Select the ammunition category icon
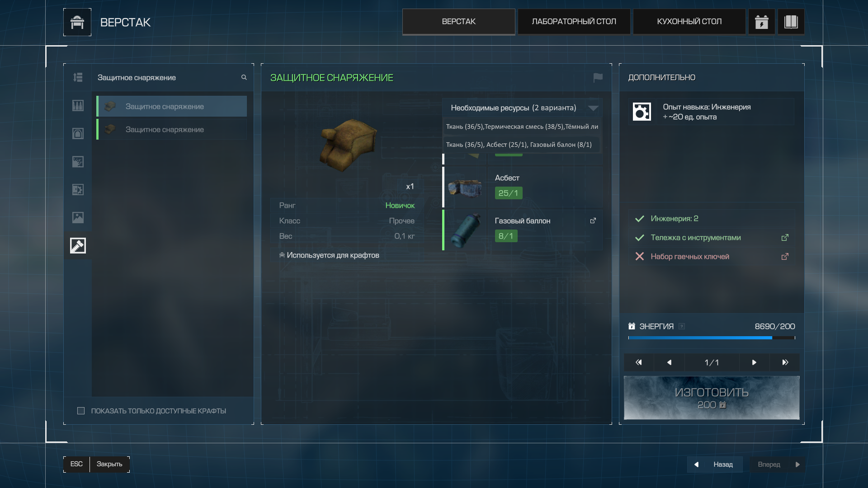868x488 pixels. pyautogui.click(x=78, y=106)
